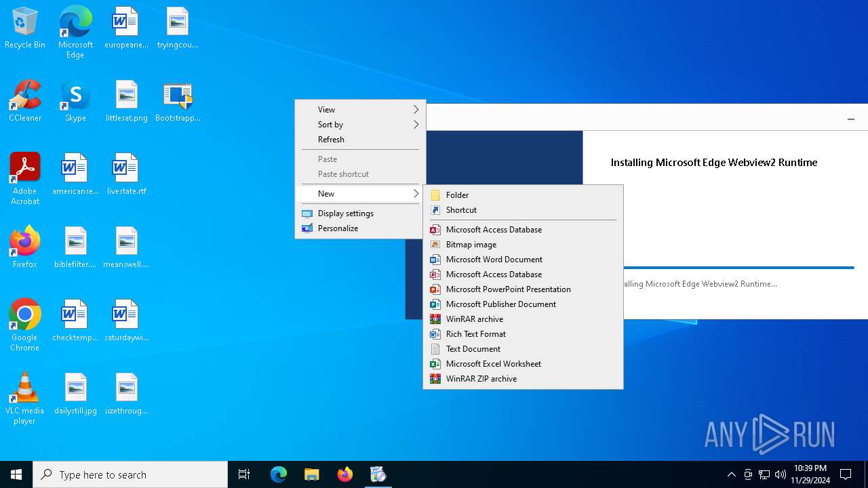The width and height of the screenshot is (868, 488).
Task: Create a new Microsoft Word Document
Action: (x=523, y=260)
